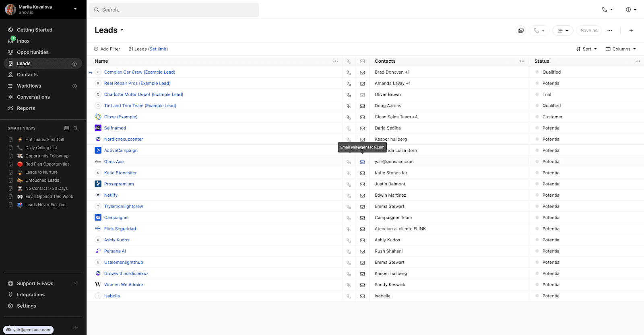Open the Columns dropdown

point(621,49)
